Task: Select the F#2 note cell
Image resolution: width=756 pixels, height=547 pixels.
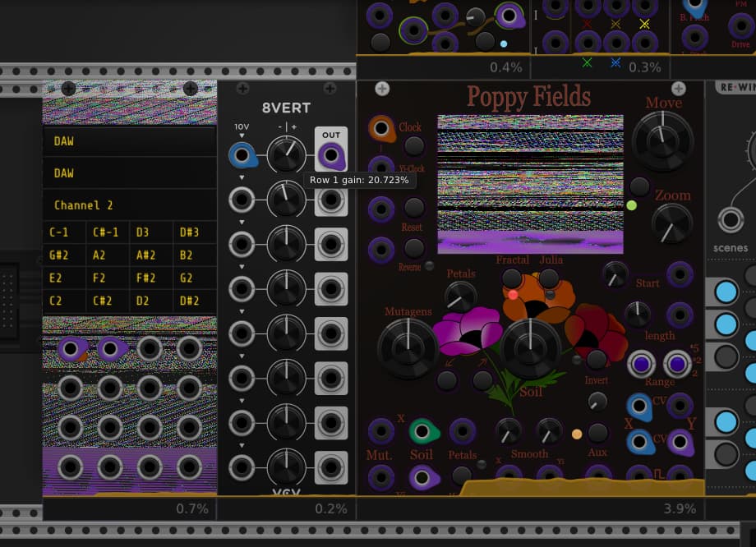Action: pyautogui.click(x=152, y=278)
